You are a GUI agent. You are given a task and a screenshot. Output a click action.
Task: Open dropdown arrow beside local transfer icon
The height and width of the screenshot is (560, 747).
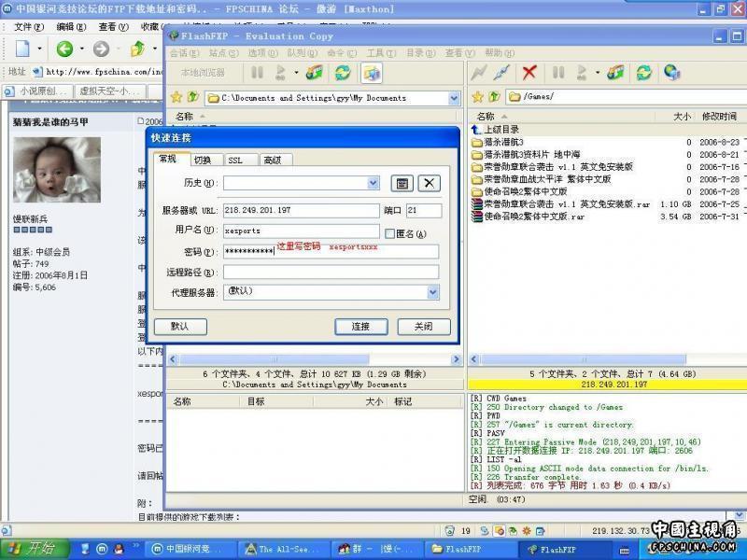tap(296, 73)
